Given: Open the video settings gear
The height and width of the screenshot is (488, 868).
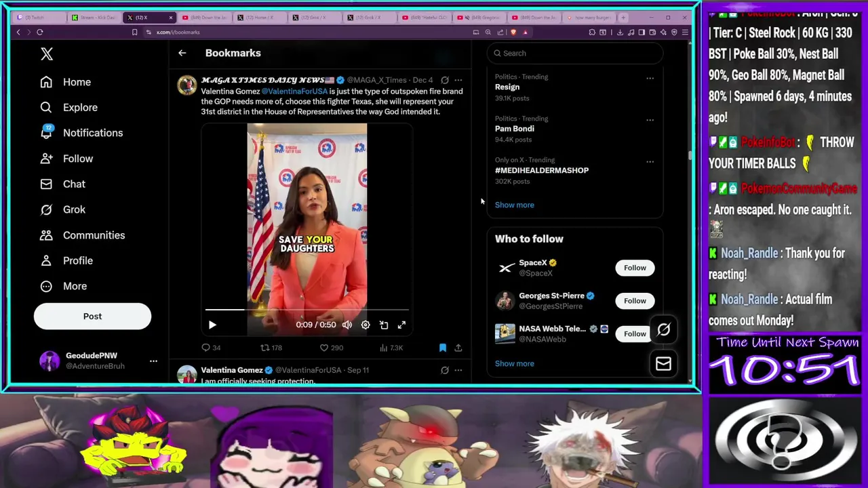Looking at the screenshot, I should pos(366,325).
